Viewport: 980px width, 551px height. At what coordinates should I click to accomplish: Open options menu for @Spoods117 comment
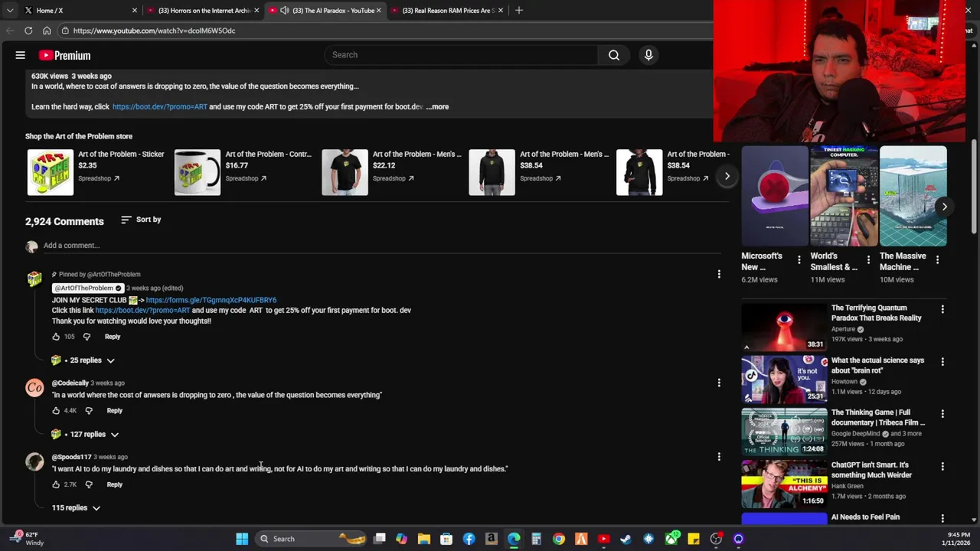(x=719, y=457)
